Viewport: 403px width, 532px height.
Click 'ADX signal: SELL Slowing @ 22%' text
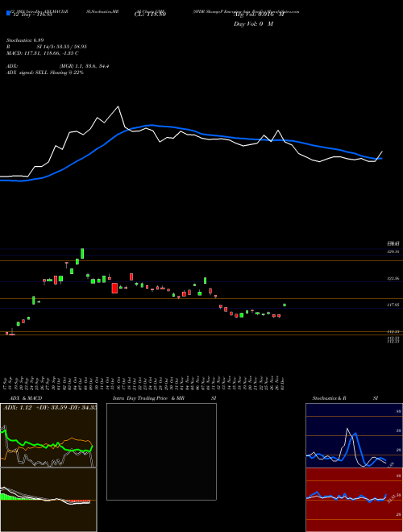click(x=45, y=73)
